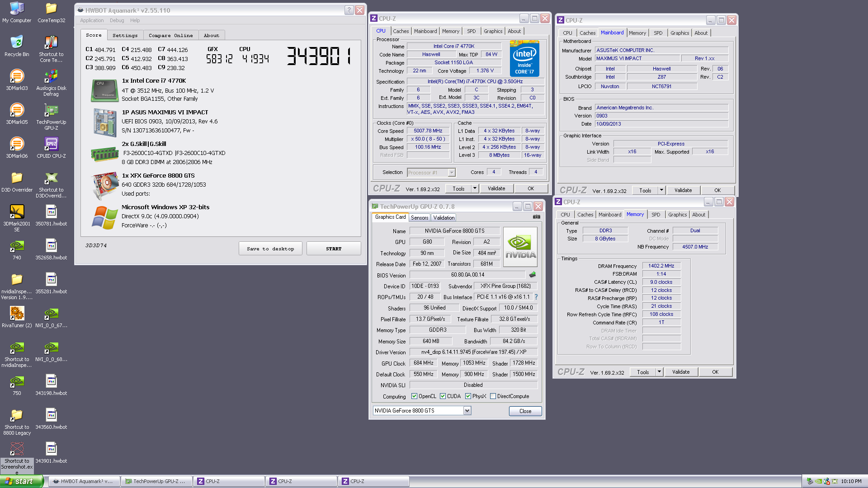
Task: Expand Tools dropdown arrow in CPU-Z CPU window
Action: [475, 188]
